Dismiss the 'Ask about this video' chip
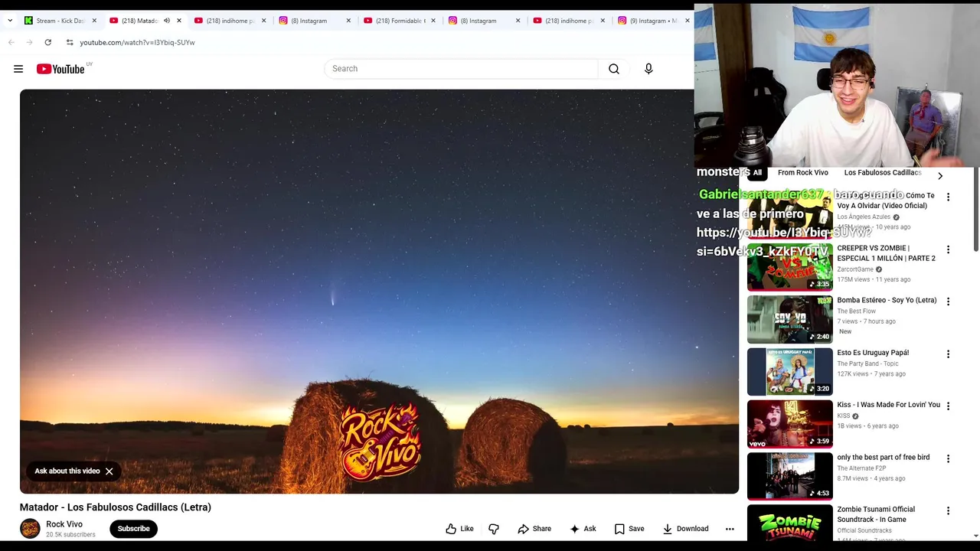This screenshot has height=551, width=980. click(x=109, y=471)
